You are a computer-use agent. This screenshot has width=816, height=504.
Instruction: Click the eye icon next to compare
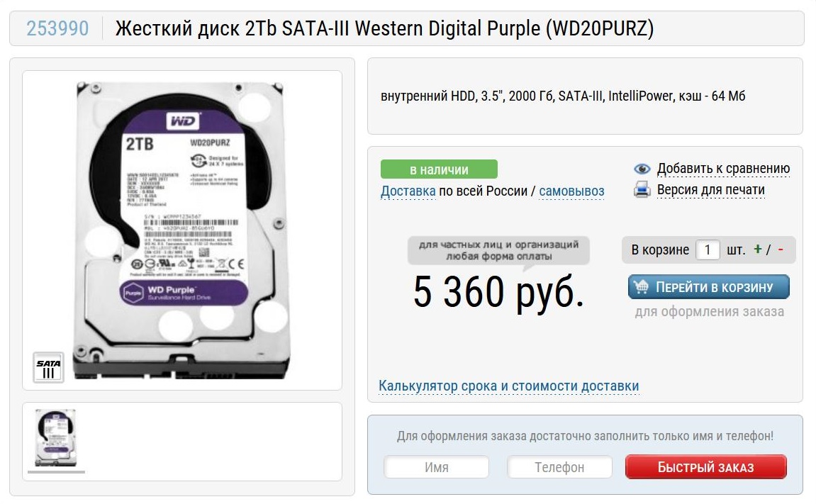(642, 169)
